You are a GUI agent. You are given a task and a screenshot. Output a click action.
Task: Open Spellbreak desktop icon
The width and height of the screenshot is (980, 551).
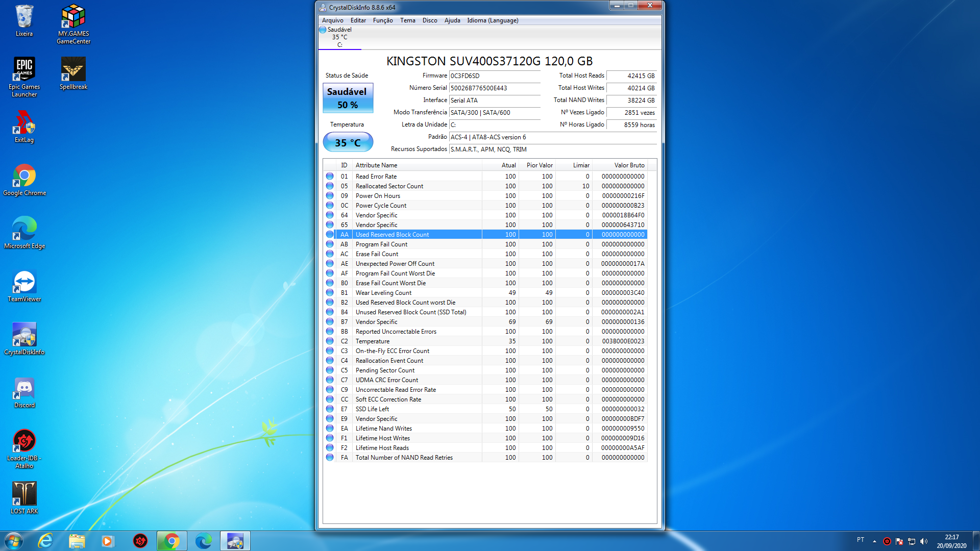tap(73, 74)
